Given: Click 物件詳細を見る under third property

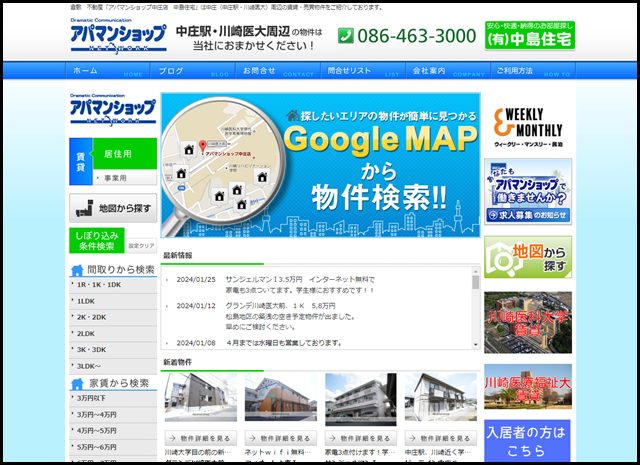Looking at the screenshot, I should 361,438.
